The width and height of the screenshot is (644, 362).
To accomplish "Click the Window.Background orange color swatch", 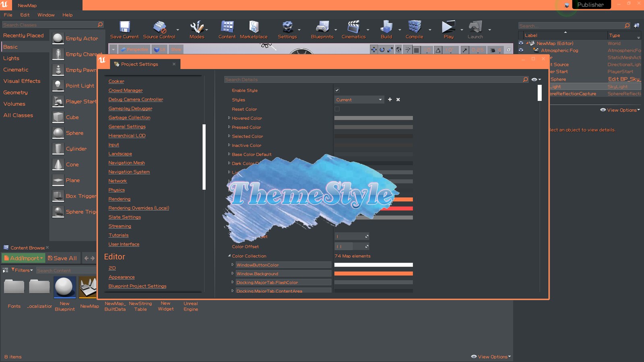I will 373,273.
